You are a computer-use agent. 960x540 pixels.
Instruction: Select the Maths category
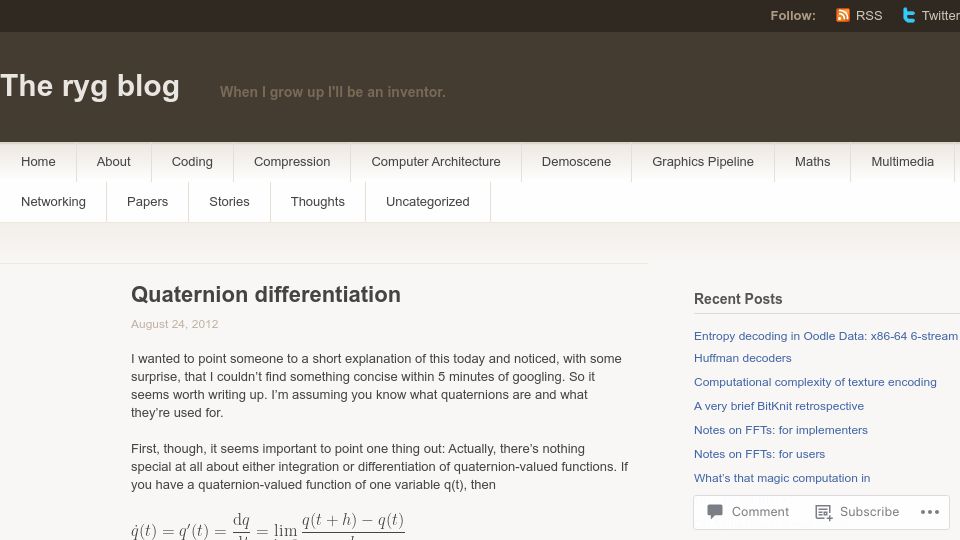point(812,162)
